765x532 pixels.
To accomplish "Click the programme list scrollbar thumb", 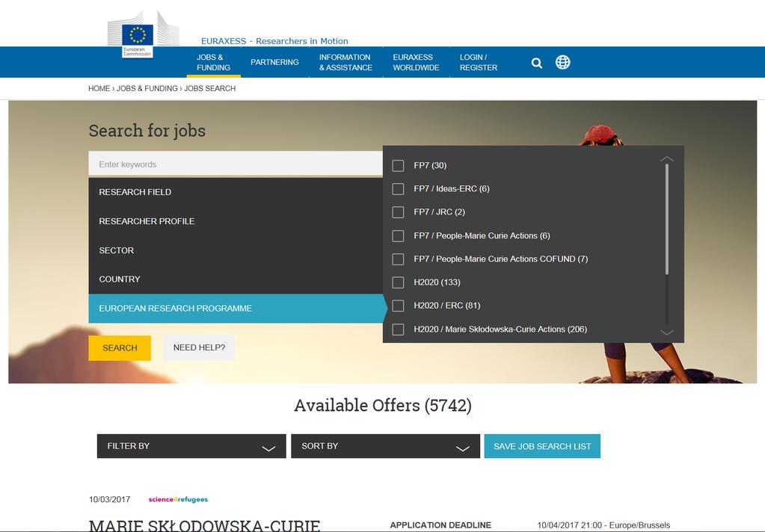I will pyautogui.click(x=666, y=220).
